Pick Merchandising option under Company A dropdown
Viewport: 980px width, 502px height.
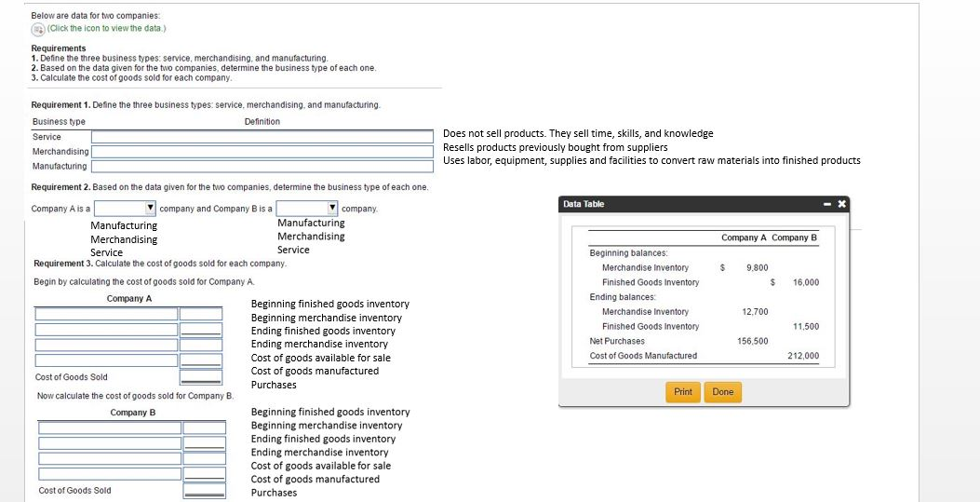click(x=124, y=240)
